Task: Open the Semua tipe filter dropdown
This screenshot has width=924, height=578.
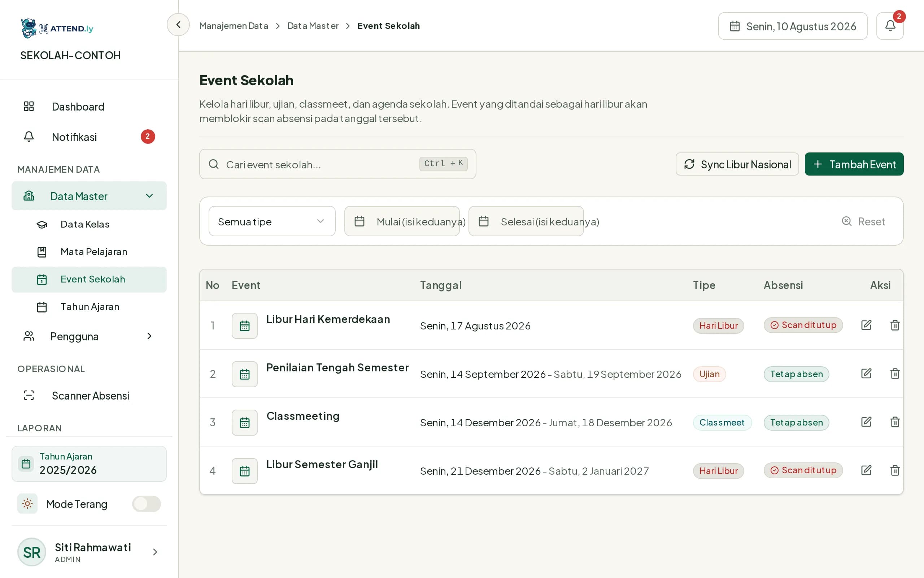Action: [x=272, y=221]
